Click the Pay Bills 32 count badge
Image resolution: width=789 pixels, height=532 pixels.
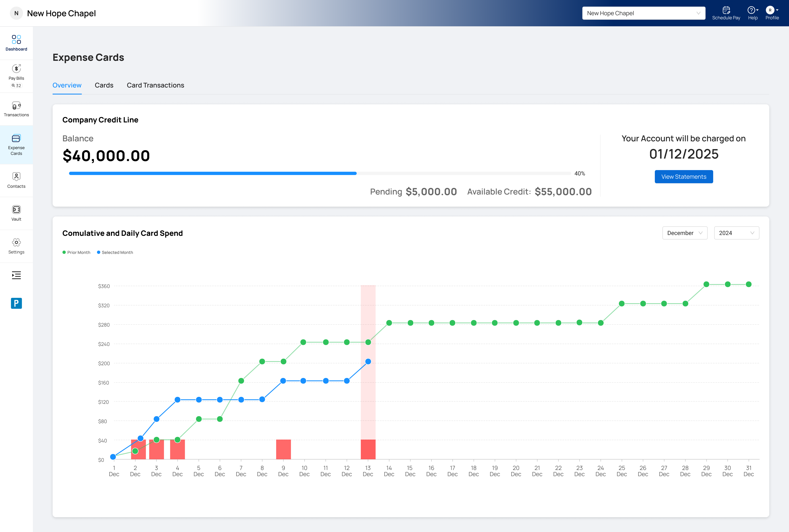coord(16,85)
